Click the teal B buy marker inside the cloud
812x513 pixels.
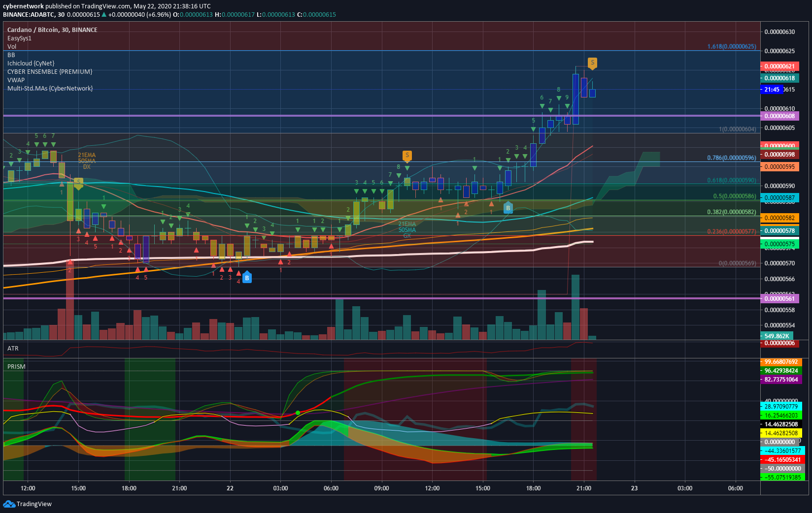pos(508,207)
